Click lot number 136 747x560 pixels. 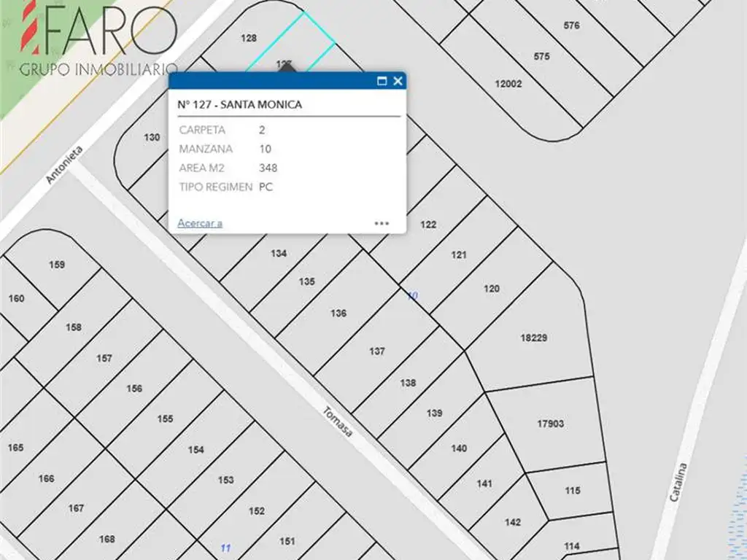[338, 314]
